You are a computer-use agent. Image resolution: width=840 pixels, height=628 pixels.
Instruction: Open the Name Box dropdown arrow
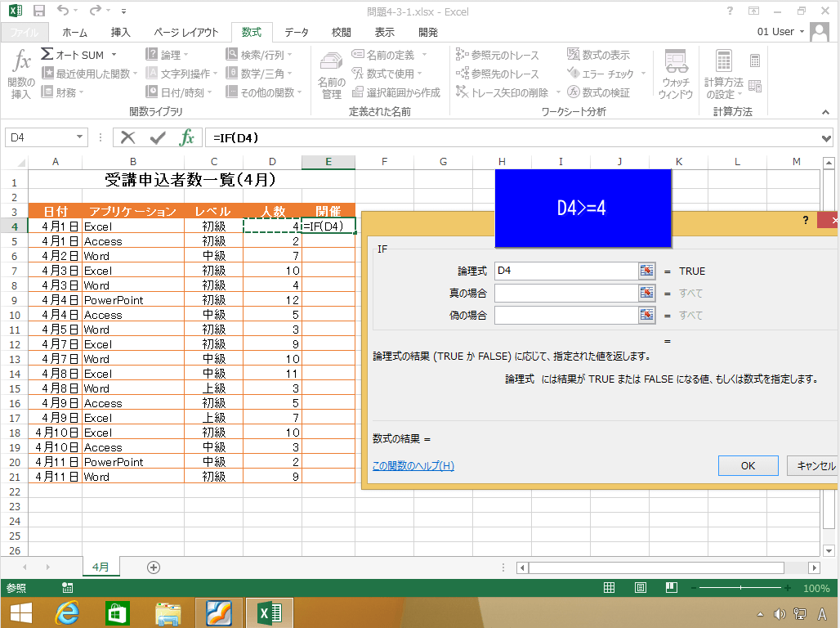(x=78, y=137)
